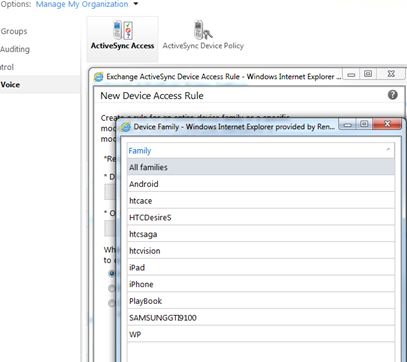Select the All families row
Screen dimensions: 407x362
point(261,167)
